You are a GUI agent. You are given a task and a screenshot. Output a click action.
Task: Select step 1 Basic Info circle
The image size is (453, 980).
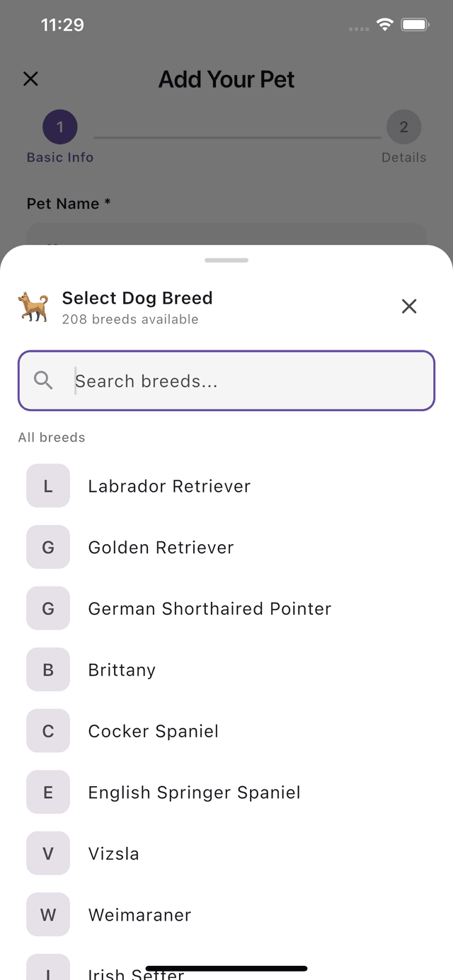click(x=59, y=127)
